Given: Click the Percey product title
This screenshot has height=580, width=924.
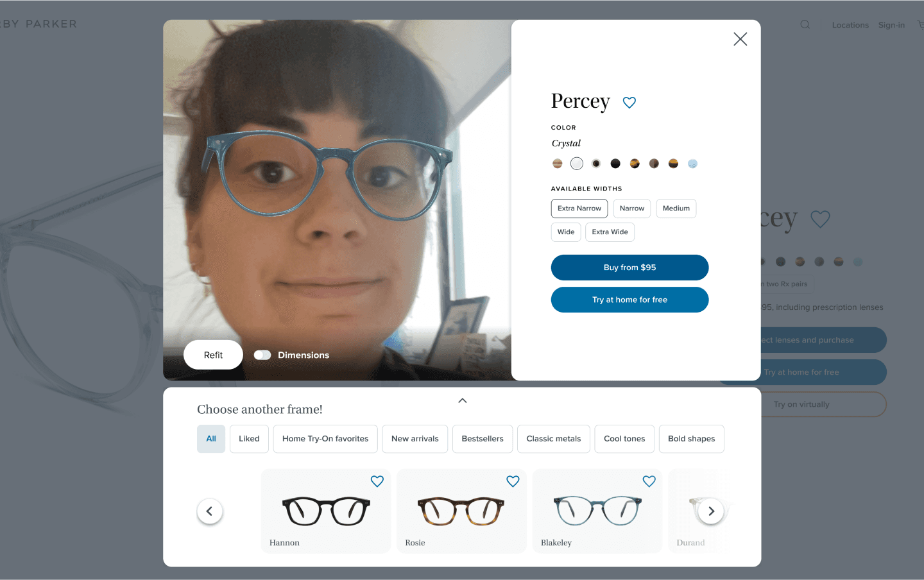Looking at the screenshot, I should tap(581, 101).
